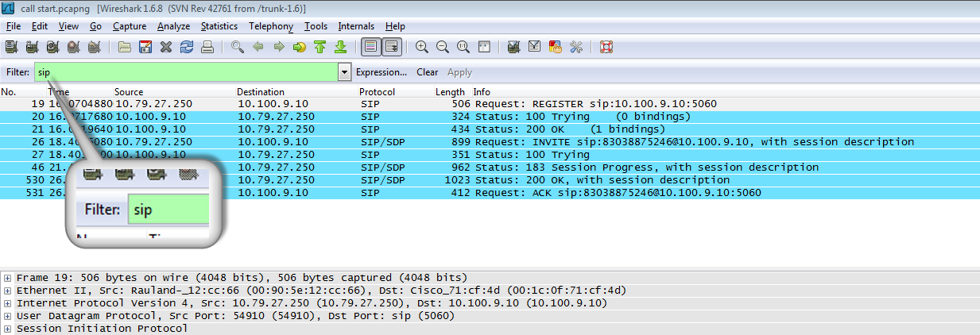Click Clear to reset the filter
This screenshot has height=335, width=980.
[427, 72]
